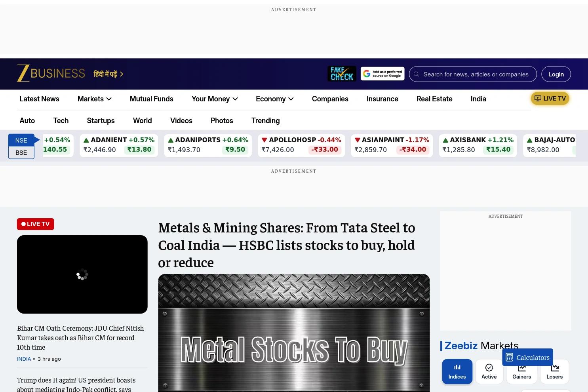Open the Zeebiz Markets heading

[x=481, y=346]
